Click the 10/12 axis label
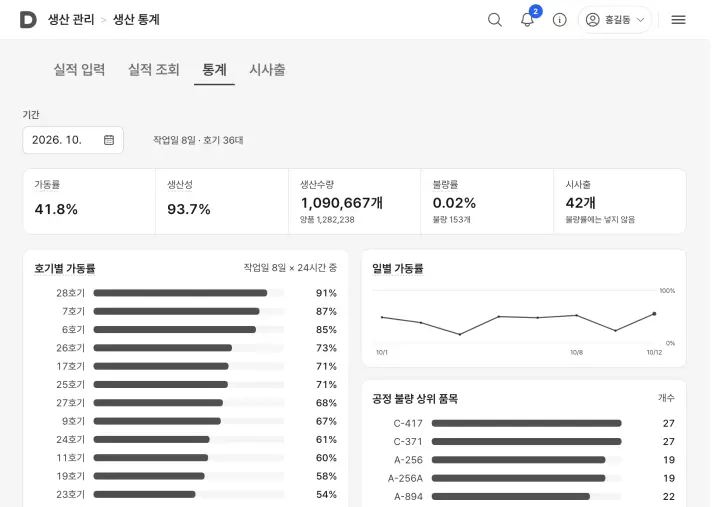720x507 pixels. point(654,352)
